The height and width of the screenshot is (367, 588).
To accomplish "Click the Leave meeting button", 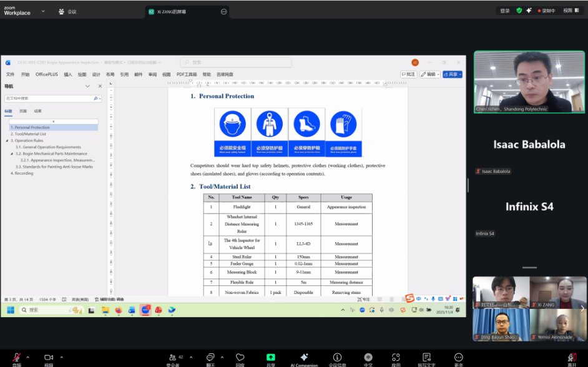I will pos(571,358).
